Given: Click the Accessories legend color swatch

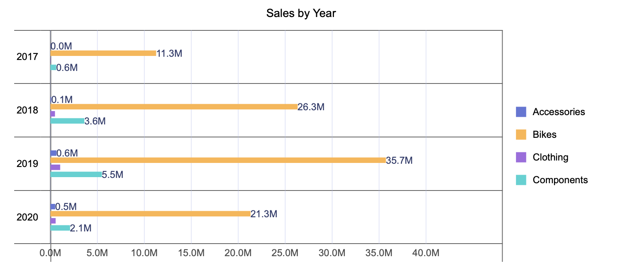Looking at the screenshot, I should tap(521, 112).
